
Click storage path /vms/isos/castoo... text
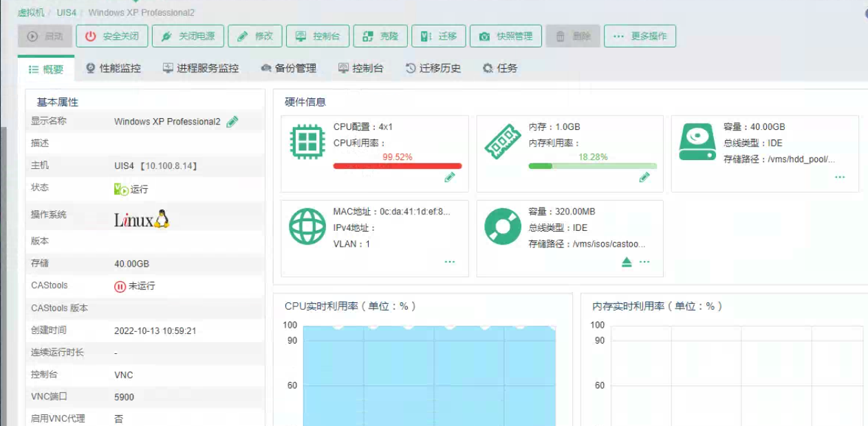coord(587,244)
